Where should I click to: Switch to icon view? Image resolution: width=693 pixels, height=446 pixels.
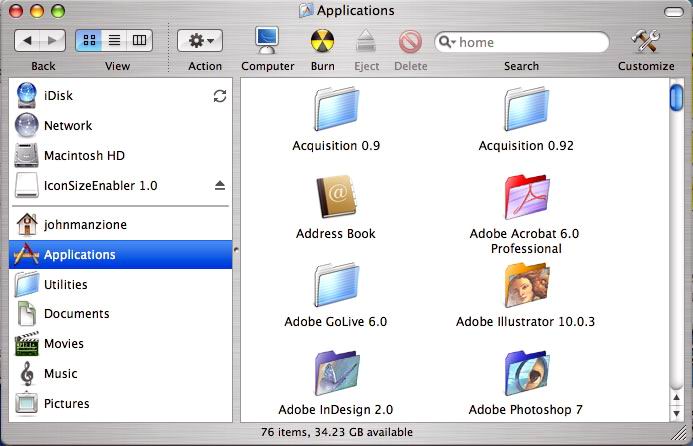89,41
